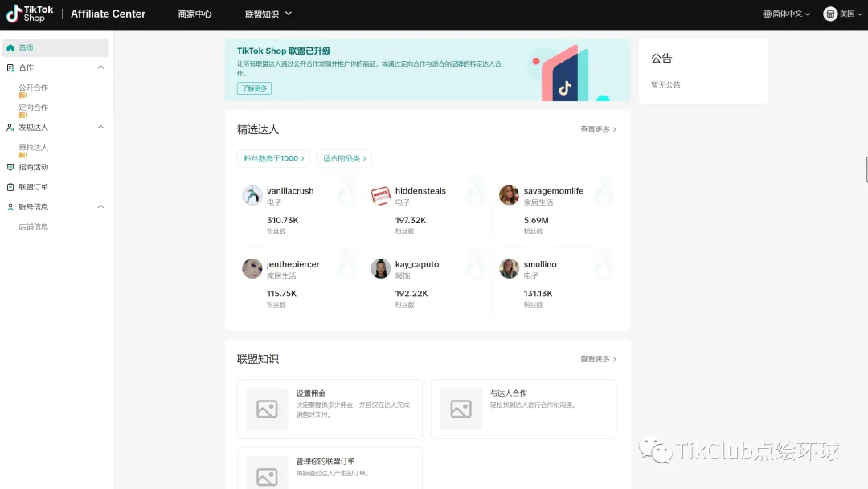Screen dimensions: 868x489
Task: Click the 管理你的联盟订单 placeholder image
Action: click(x=267, y=474)
